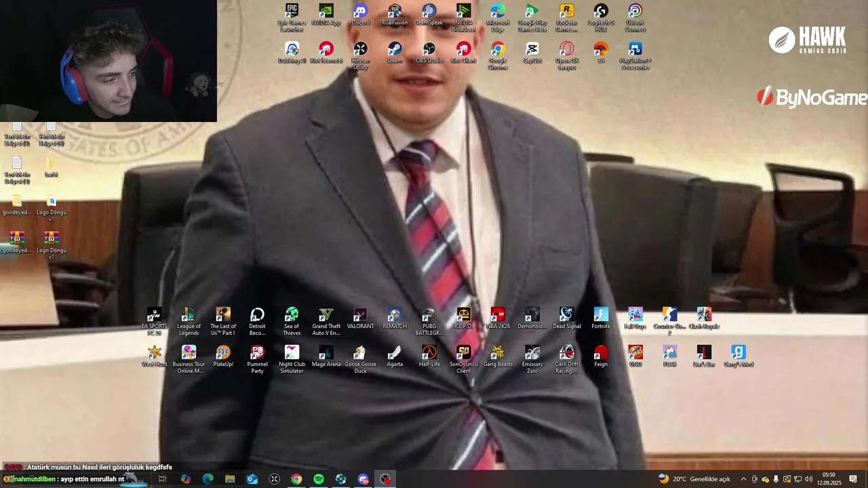Select the Goose Goose Duck icon
The width and height of the screenshot is (868, 488).
(361, 359)
